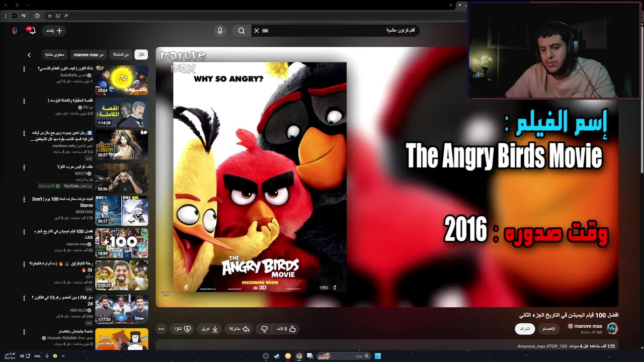644x362 pixels.
Task: Click the #TOP_100 hashtag
Action: pos(557,346)
